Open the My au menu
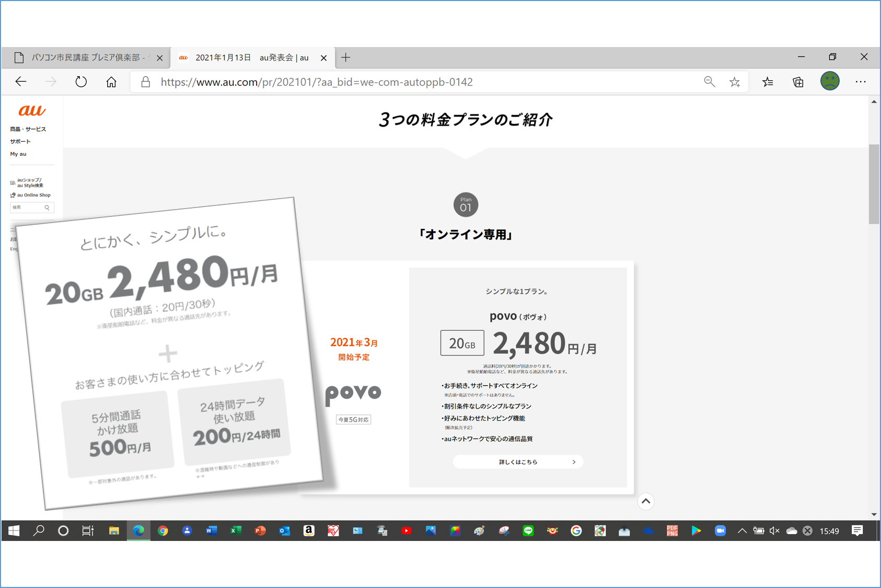Image resolution: width=881 pixels, height=588 pixels. point(18,154)
